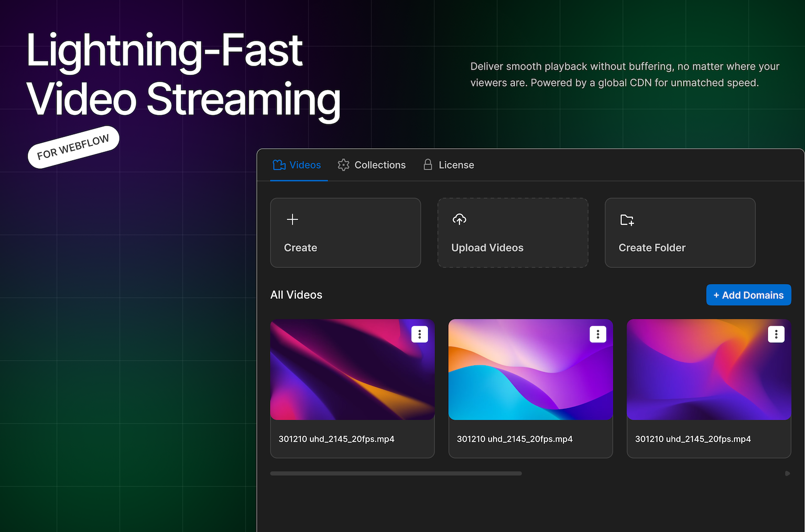
Task: Open the License tab
Action: coord(456,165)
